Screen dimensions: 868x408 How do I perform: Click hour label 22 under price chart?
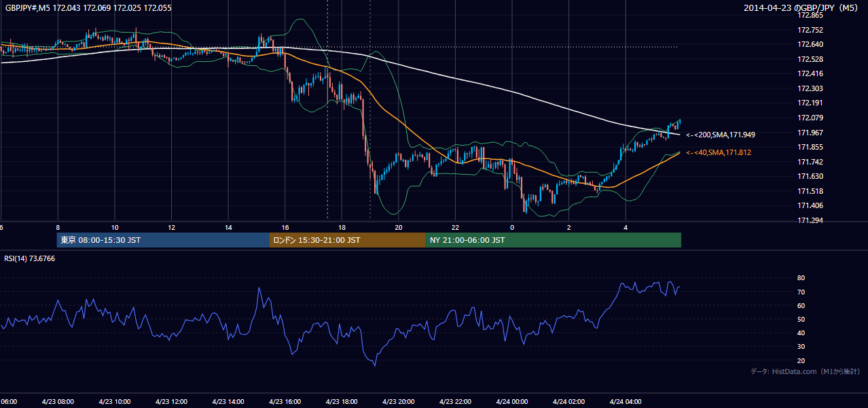coord(456,227)
